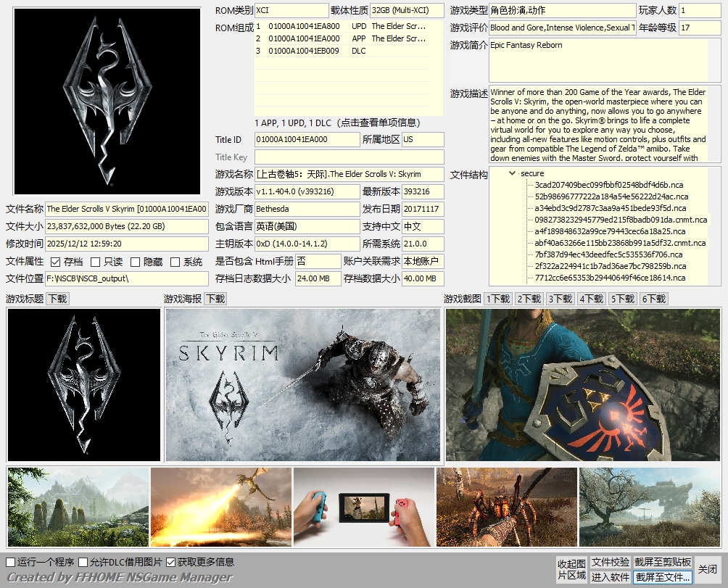Open the Switch Joy-Con hands screenshot thumbnail

tap(363, 507)
